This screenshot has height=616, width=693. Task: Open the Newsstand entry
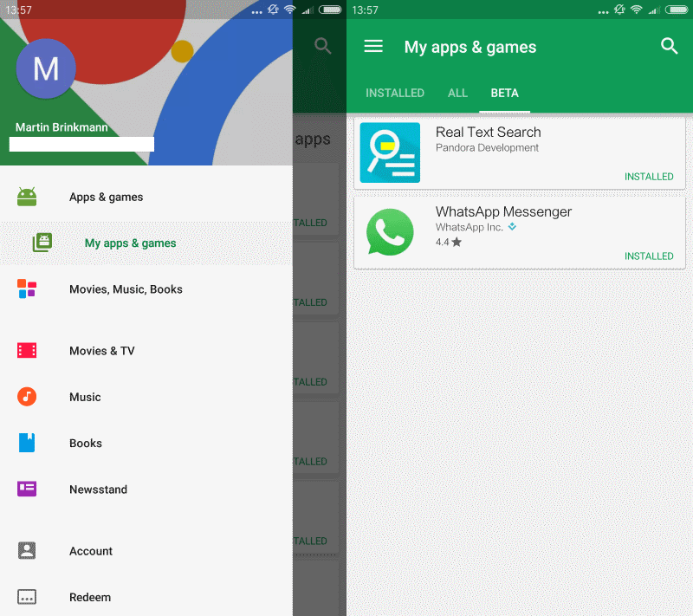(146, 489)
